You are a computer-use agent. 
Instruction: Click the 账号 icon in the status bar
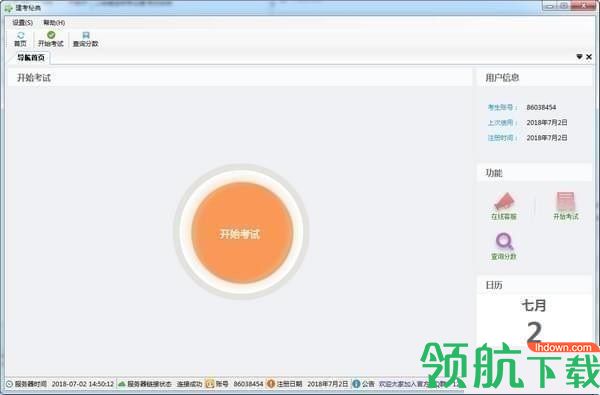click(x=210, y=384)
